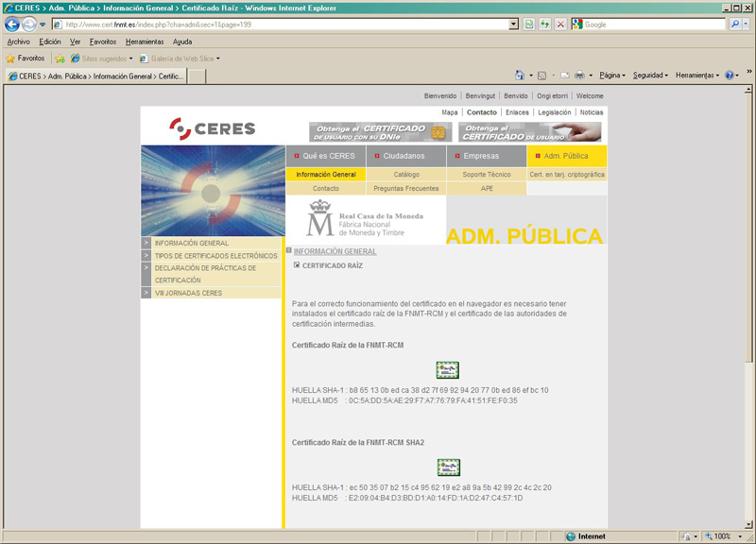Open VIII JORNADAS CERES sidebar item
Viewport: 756px width, 544px height.
pyautogui.click(x=211, y=293)
